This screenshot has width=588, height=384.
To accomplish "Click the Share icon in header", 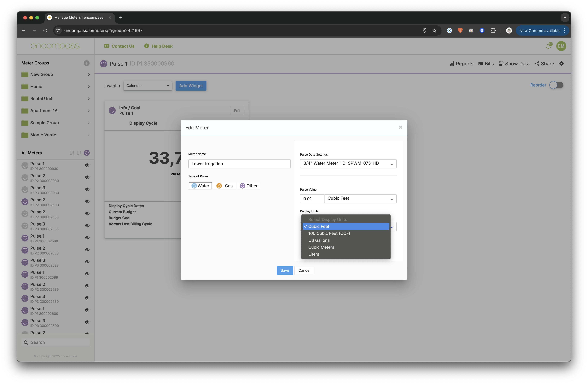I will point(537,64).
